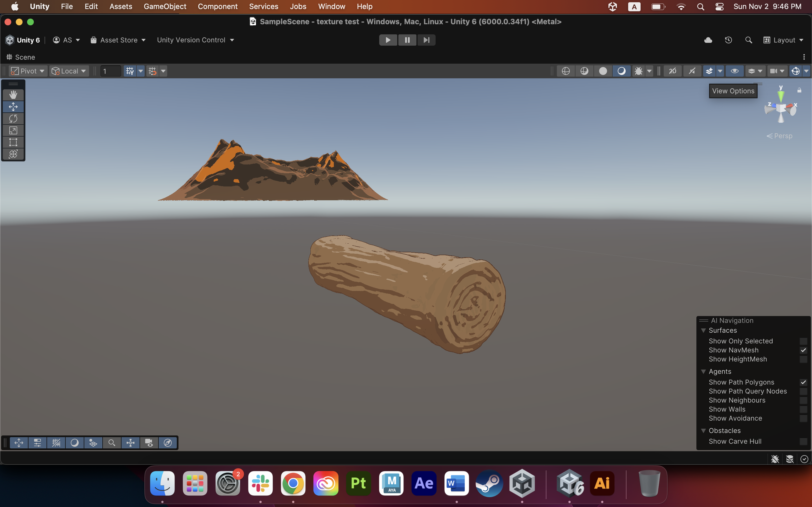Open the GameObject menu
812x507 pixels.
click(165, 6)
